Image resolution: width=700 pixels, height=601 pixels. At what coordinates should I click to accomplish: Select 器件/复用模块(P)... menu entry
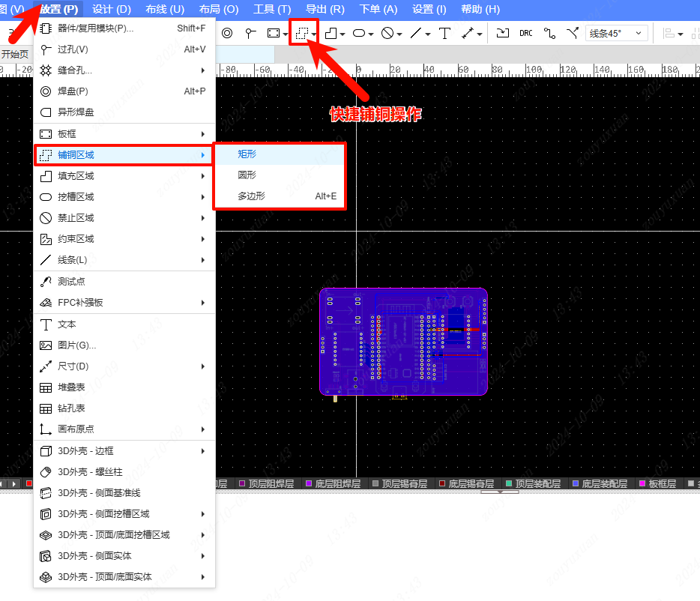pos(124,28)
